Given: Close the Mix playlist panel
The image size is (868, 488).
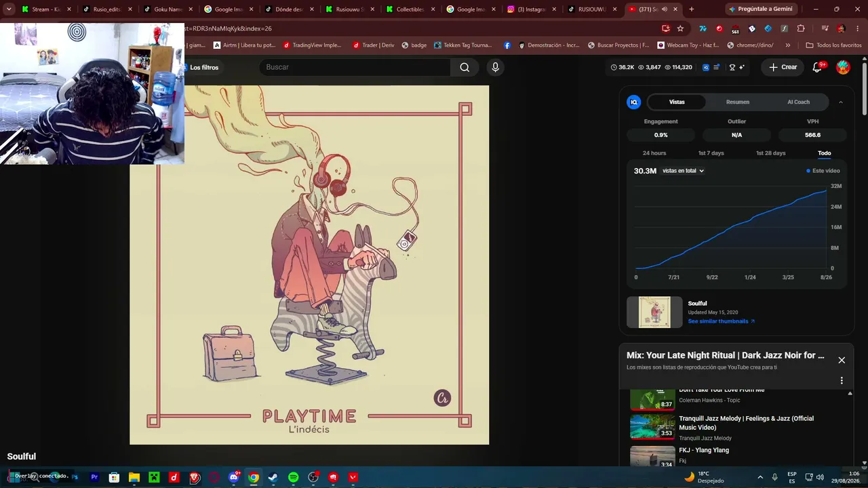Looking at the screenshot, I should tap(842, 360).
